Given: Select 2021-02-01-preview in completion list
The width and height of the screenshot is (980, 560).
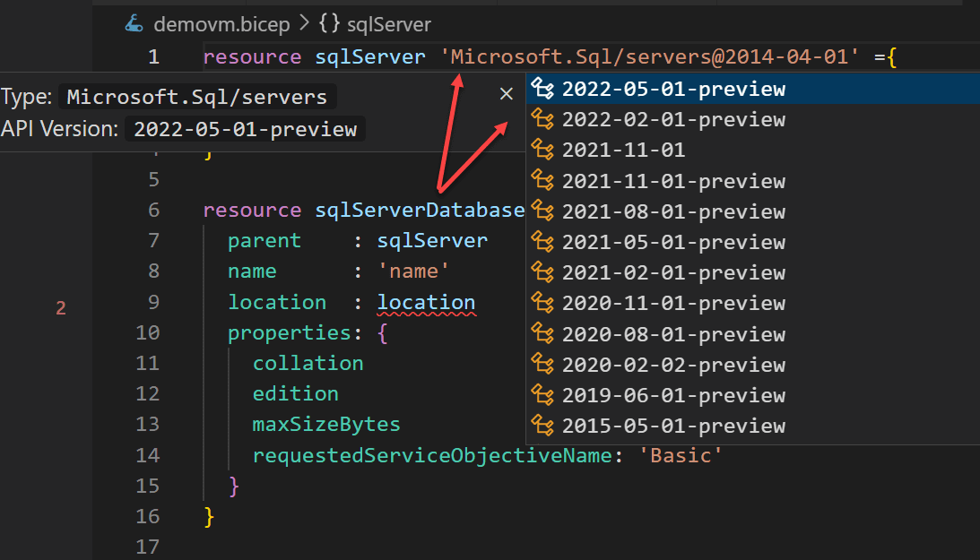Looking at the screenshot, I should coord(752,272).
